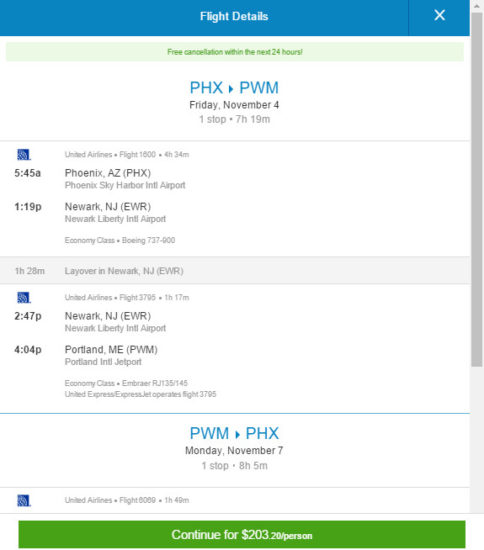Click Continue for $203.20/person button
Screen dimensions: 484x550
pos(242,535)
